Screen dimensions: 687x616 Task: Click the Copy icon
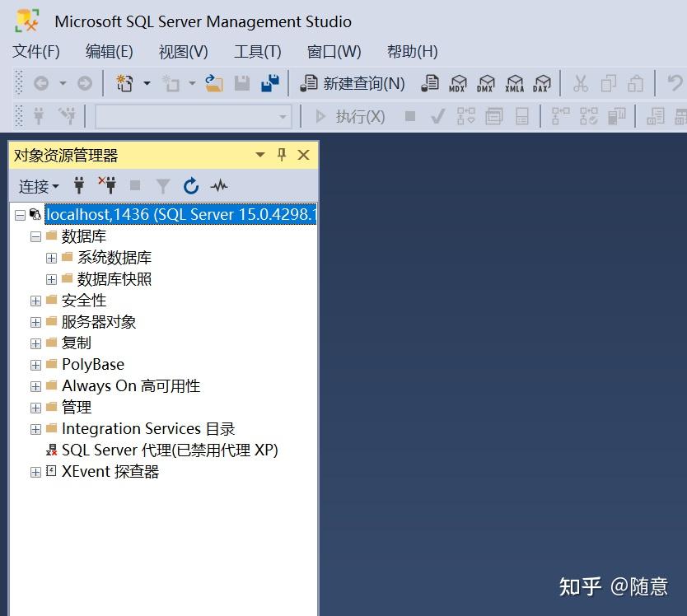pyautogui.click(x=608, y=83)
